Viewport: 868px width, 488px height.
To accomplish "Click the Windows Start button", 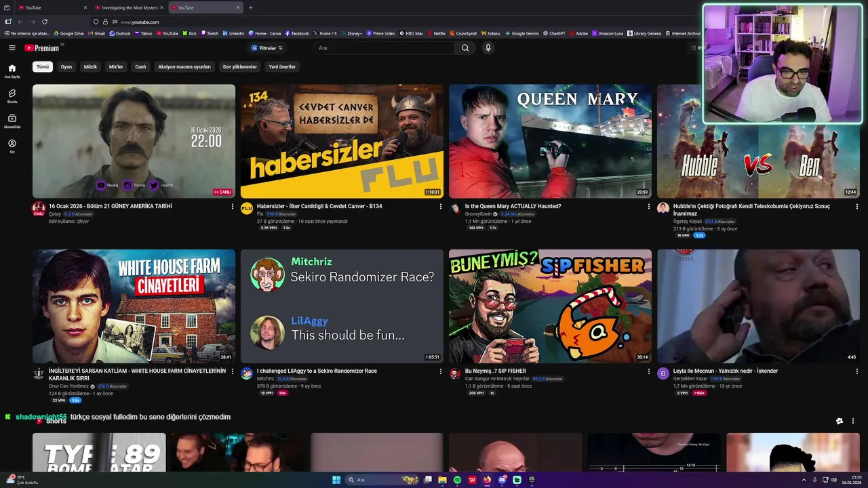I will pos(336,480).
